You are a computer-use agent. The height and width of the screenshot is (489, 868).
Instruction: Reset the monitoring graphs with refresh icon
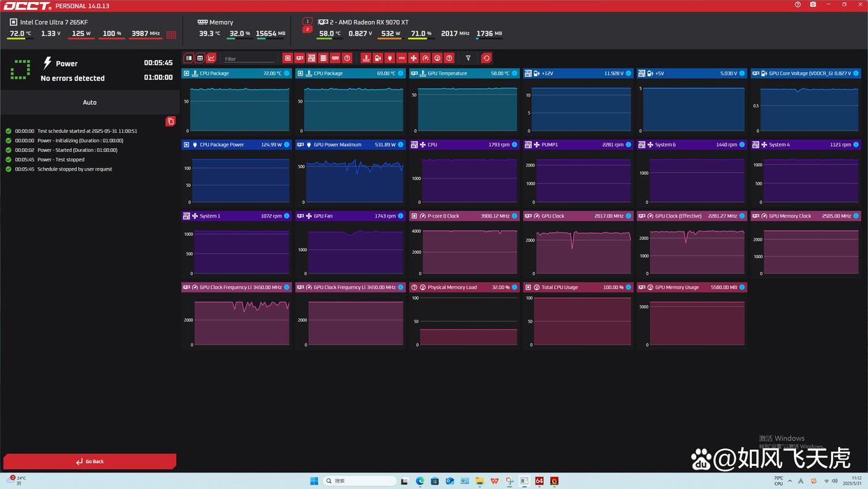(486, 58)
